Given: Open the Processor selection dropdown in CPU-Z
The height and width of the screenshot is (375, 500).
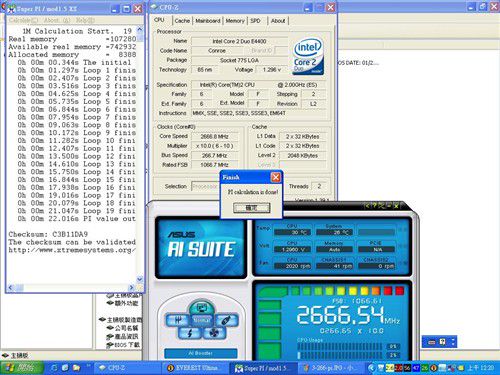Looking at the screenshot, I should click(x=205, y=186).
